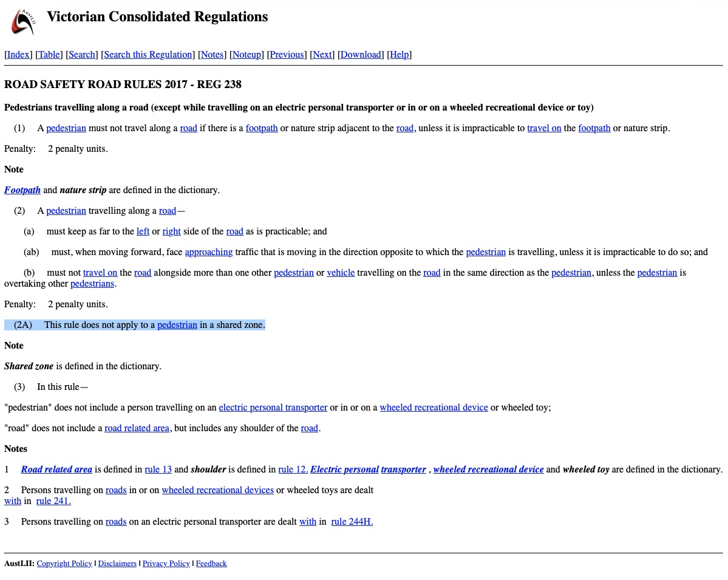Click 'approaching' link in paragraph (ab)
The height and width of the screenshot is (580, 728).
point(208,252)
